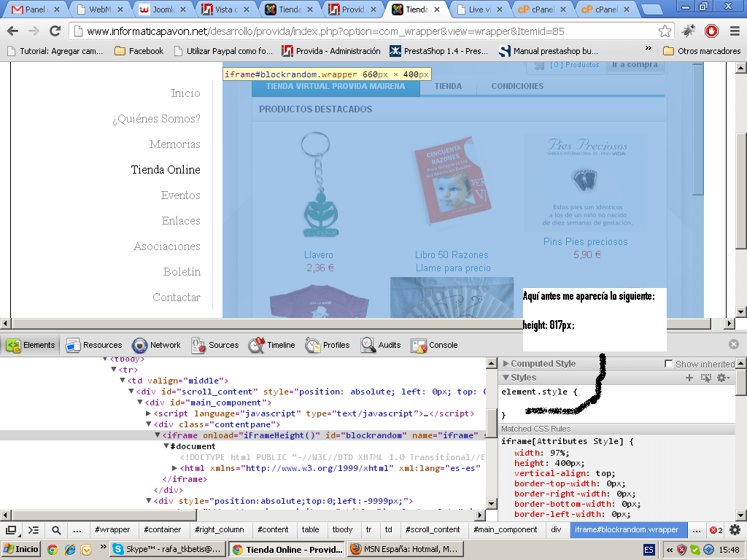Open MSN España Firefox taskbar window
The height and width of the screenshot is (560, 747).
click(x=405, y=549)
